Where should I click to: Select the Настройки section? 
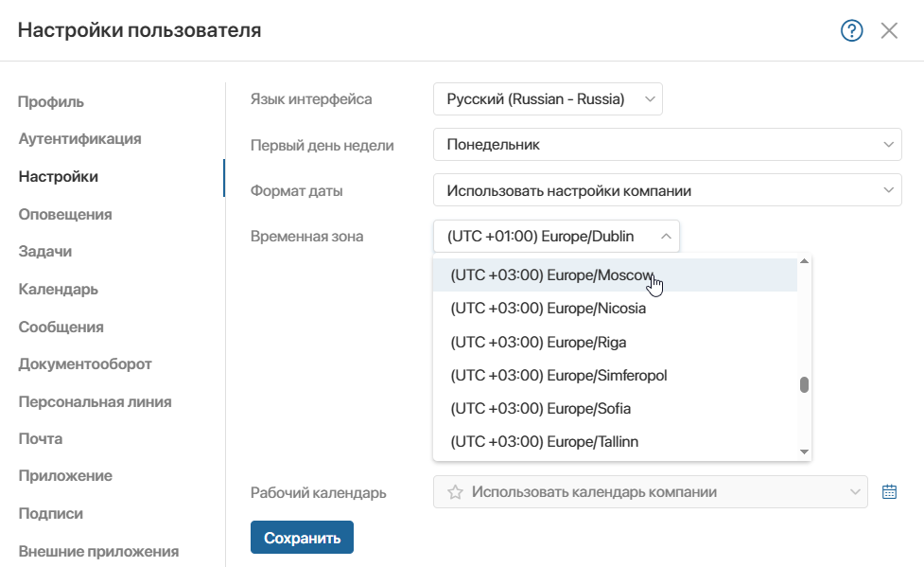pyautogui.click(x=59, y=176)
